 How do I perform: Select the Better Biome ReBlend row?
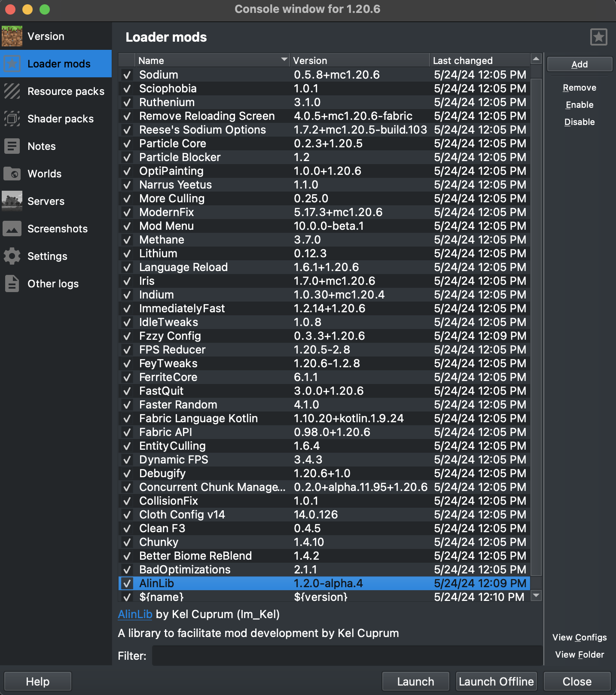324,556
